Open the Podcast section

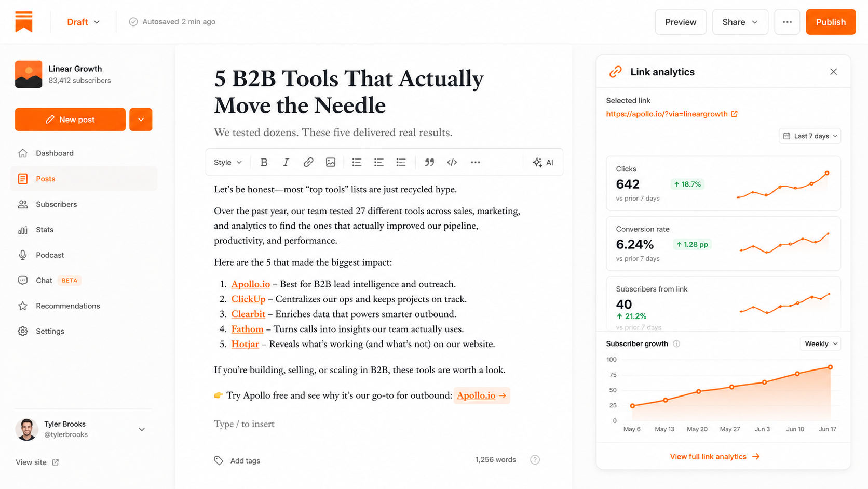[x=83, y=255]
